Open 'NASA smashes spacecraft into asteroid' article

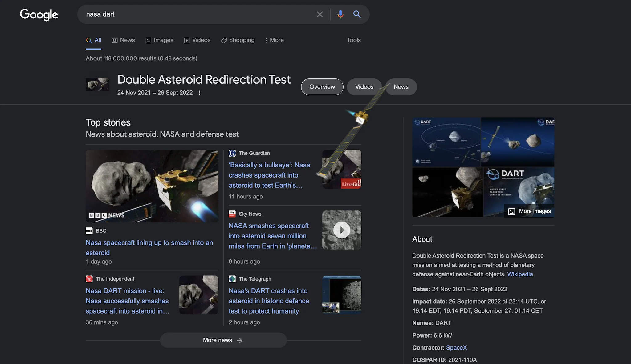(273, 236)
